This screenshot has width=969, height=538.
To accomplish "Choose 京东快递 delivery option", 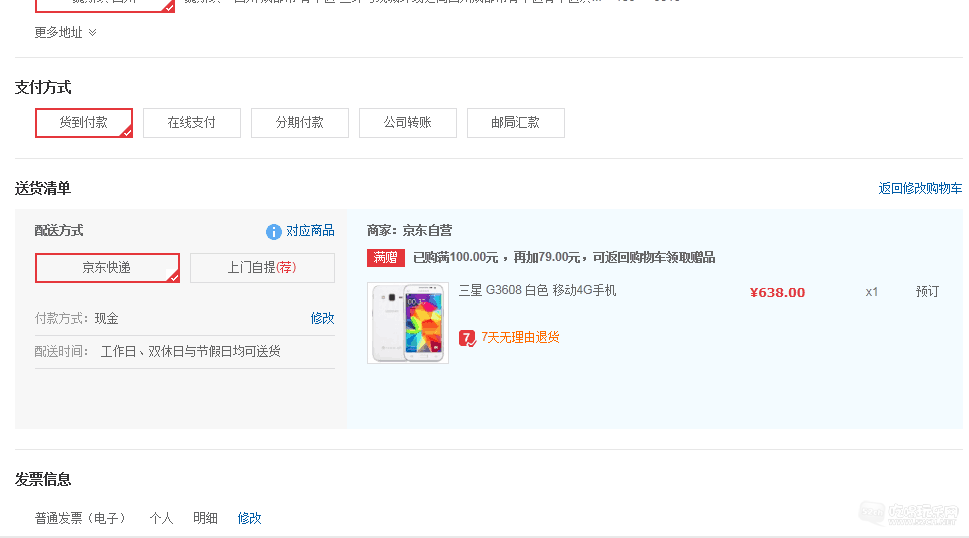I will 107,267.
